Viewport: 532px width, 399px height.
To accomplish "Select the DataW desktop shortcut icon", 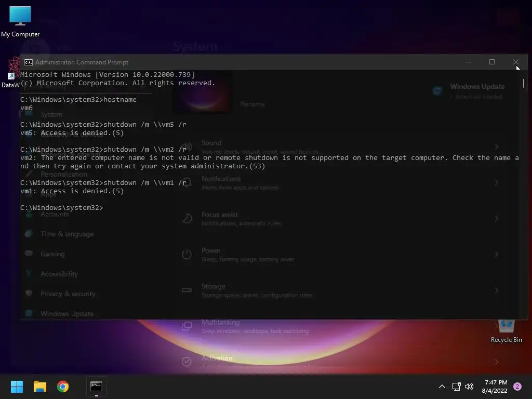I will pyautogui.click(x=11, y=73).
